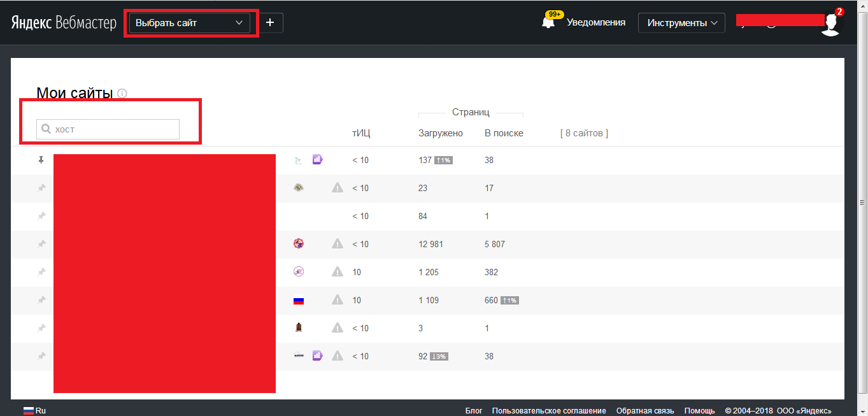Open warning icon in the 1 205-pages row

(x=338, y=271)
